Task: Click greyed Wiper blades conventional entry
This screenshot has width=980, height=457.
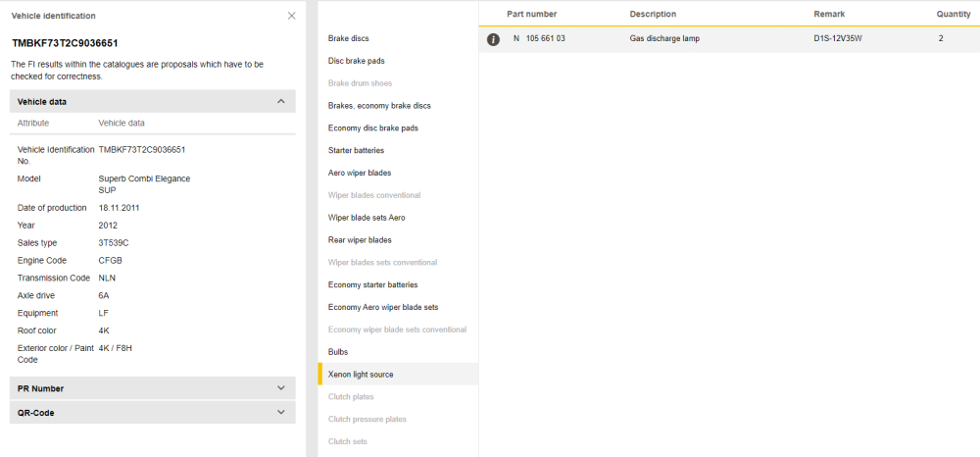Action: pos(374,195)
